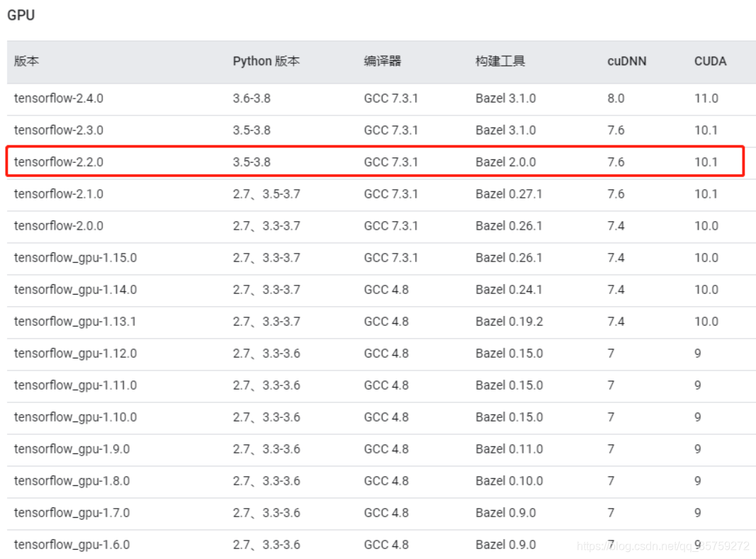Click Bazel 0.9.0 in tensorflow_gpu-1.7.0 row
The height and width of the screenshot is (559, 756).
(x=506, y=513)
